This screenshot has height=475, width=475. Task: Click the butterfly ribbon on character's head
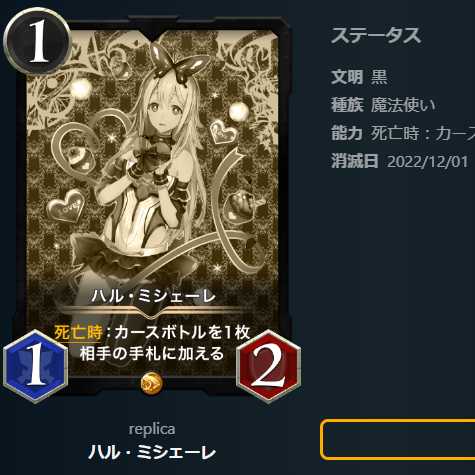pos(180,63)
